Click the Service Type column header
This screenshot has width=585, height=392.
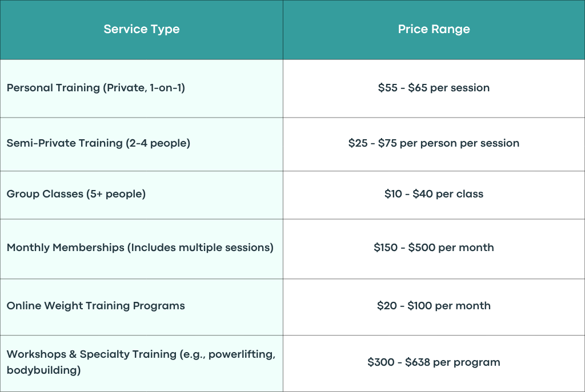pyautogui.click(x=142, y=30)
